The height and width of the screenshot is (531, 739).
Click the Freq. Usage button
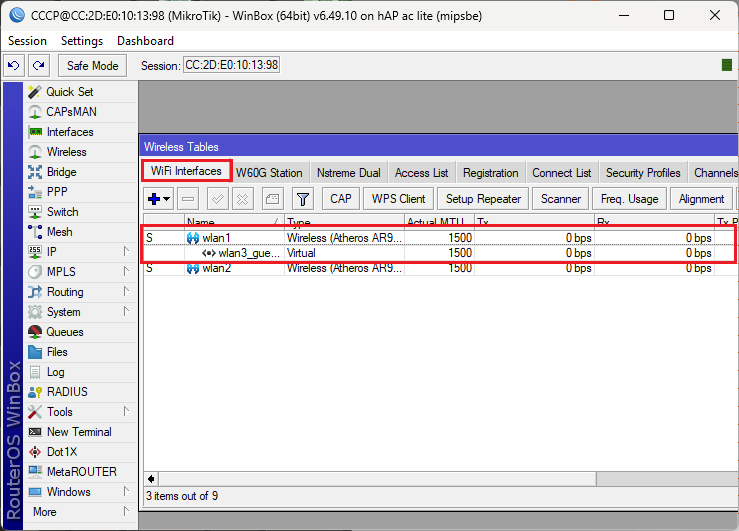[629, 199]
